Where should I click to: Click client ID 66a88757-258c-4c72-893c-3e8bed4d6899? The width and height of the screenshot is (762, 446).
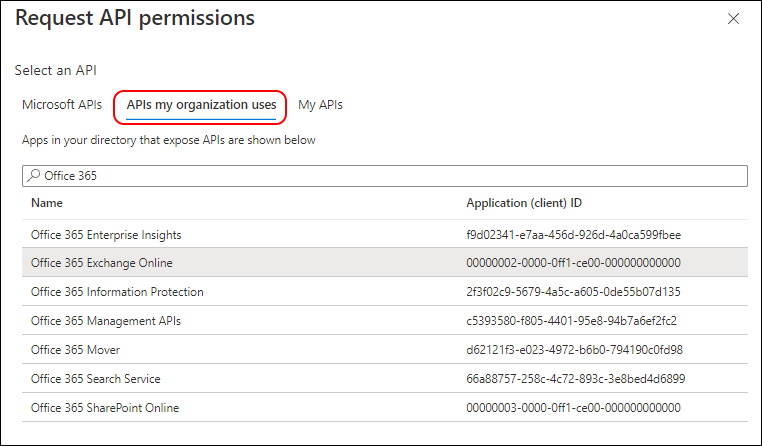(575, 378)
